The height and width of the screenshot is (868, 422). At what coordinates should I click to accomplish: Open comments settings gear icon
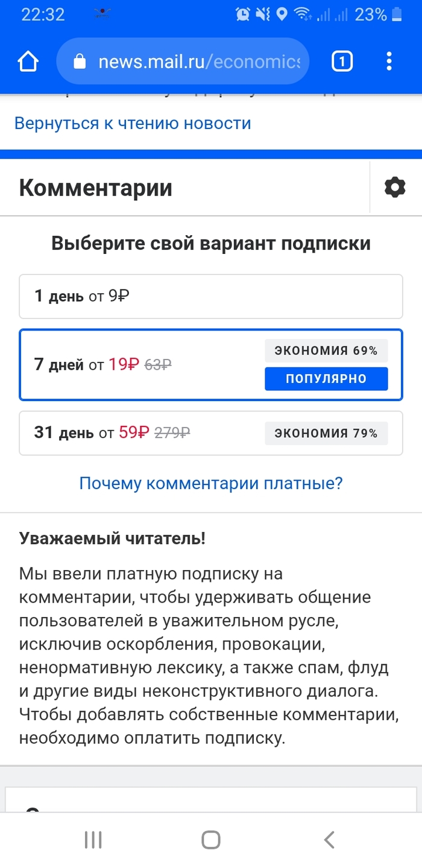[x=395, y=188]
